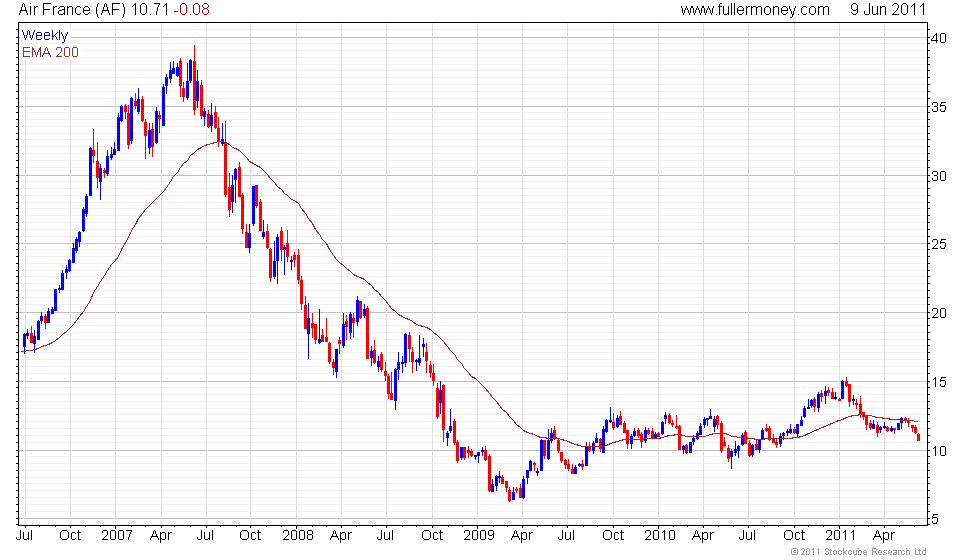Click the 20 price axis label
This screenshot has width=980, height=560.
point(939,313)
